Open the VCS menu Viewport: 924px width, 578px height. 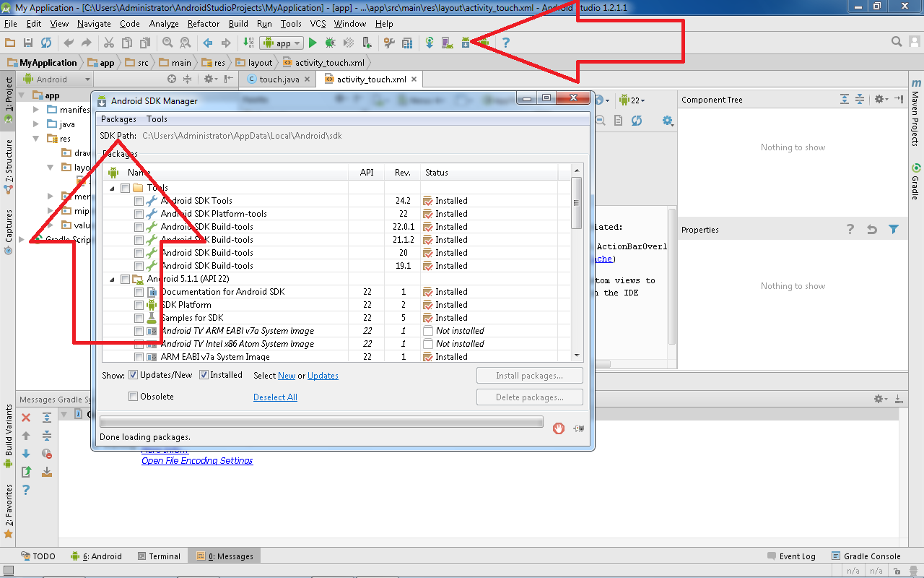tap(318, 24)
